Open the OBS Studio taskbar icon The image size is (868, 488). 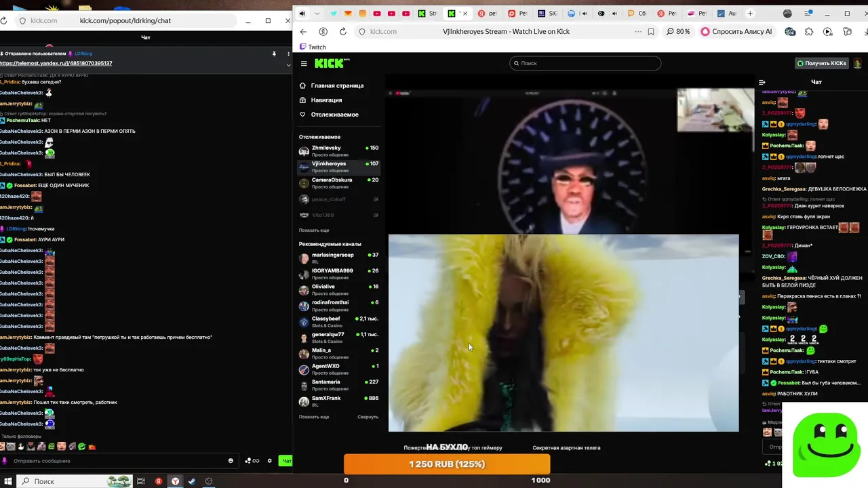[209, 481]
